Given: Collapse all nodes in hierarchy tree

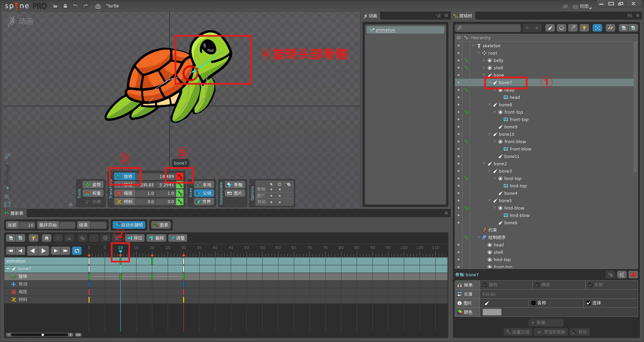Looking at the screenshot, I should pyautogui.click(x=624, y=28).
